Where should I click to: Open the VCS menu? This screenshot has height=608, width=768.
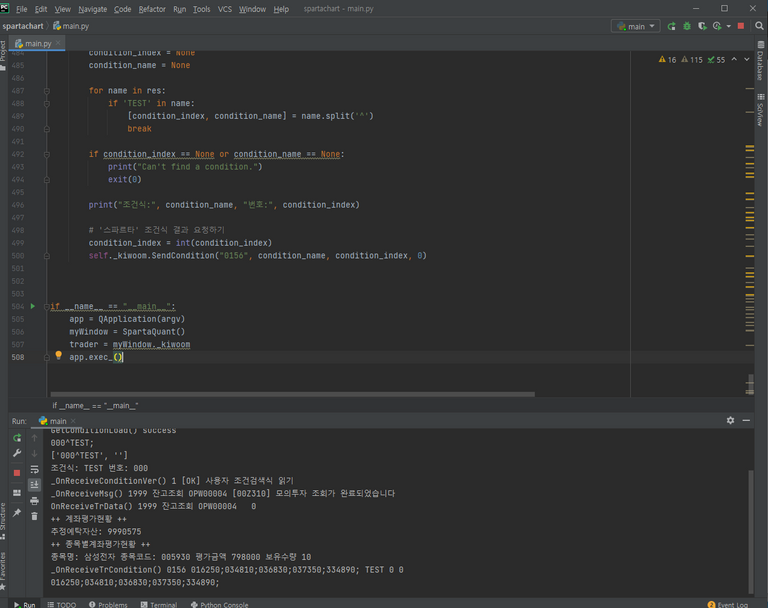225,9
